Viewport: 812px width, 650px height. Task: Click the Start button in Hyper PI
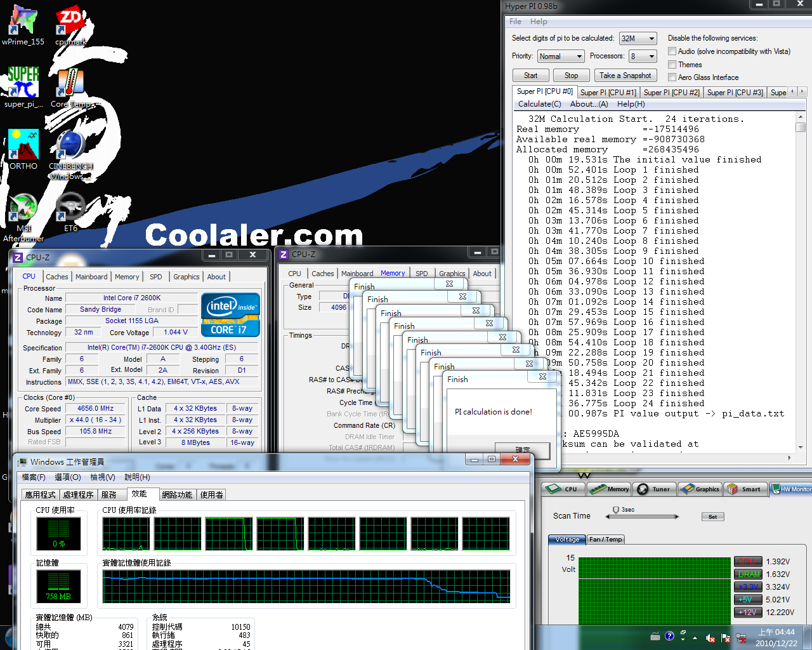point(530,75)
